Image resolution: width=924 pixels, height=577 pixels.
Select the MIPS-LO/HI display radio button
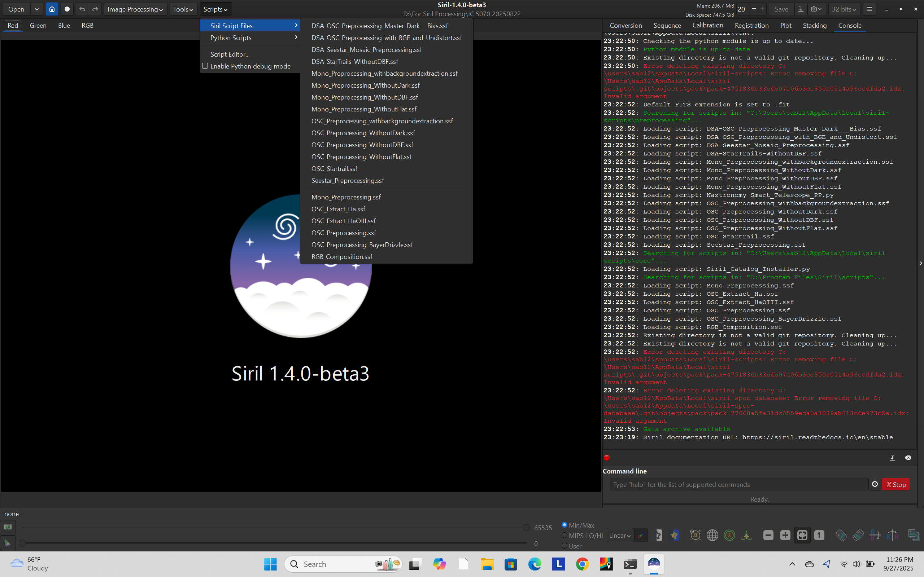tap(565, 536)
